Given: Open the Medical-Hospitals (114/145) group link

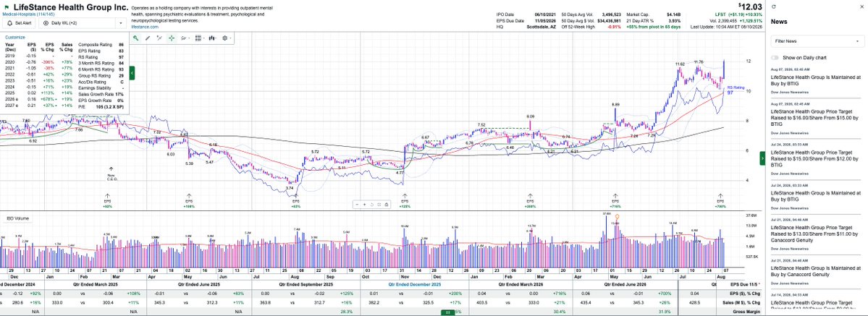Looking at the screenshot, I should click(x=27, y=14).
